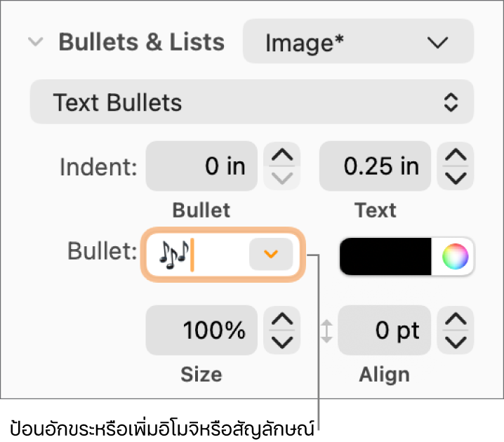
Task: Click the bullet Size 100% field
Action: (x=202, y=330)
